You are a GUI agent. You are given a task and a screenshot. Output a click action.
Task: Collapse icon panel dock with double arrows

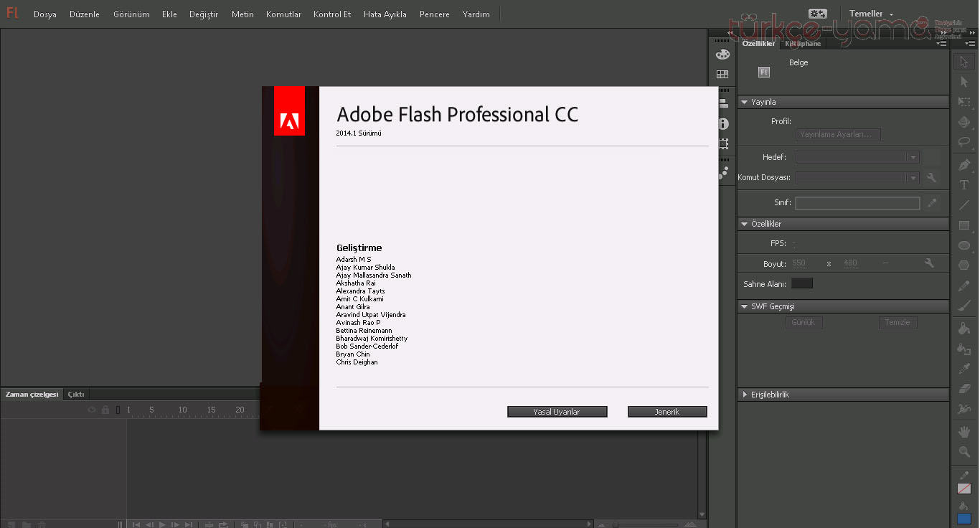(731, 33)
